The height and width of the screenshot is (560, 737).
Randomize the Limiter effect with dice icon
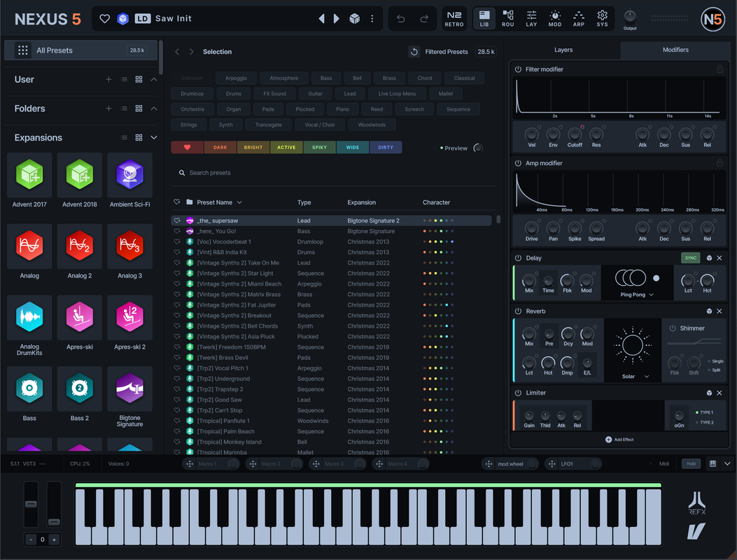709,393
